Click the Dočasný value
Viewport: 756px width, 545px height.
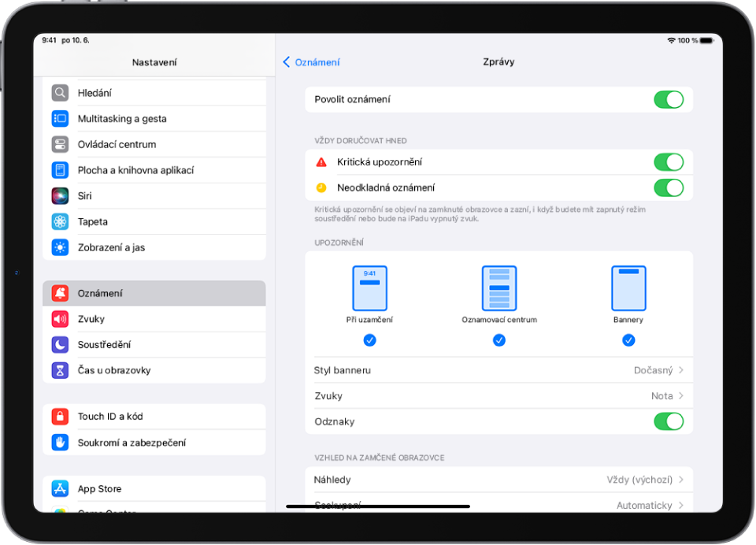point(653,370)
